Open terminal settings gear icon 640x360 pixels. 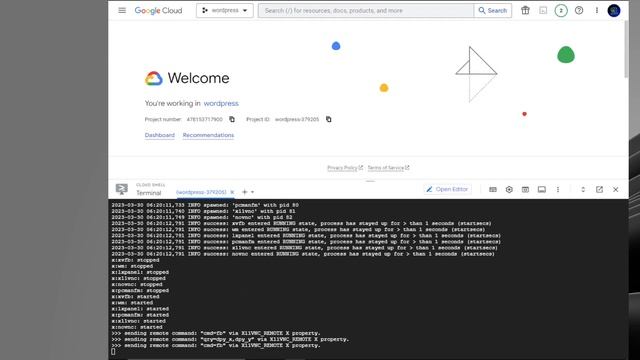[509, 189]
